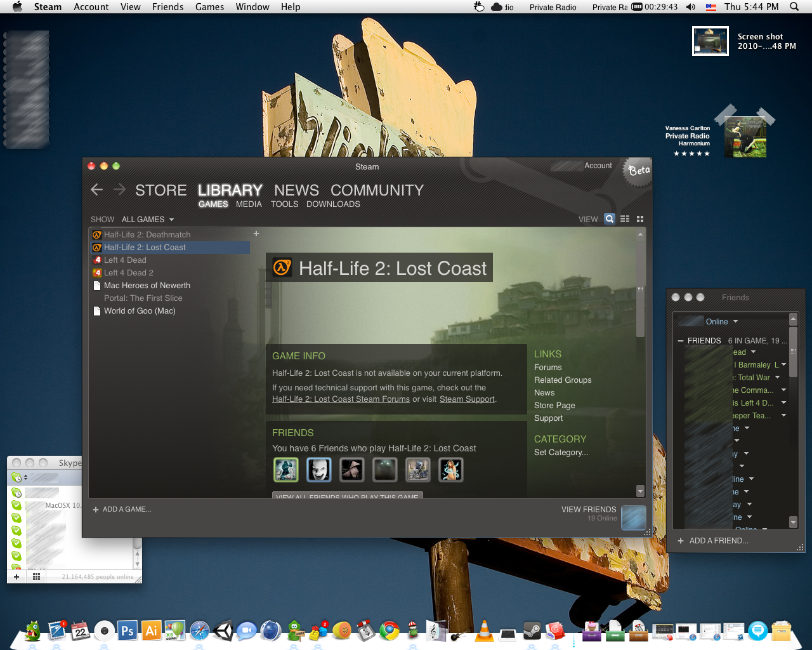Open the first friend avatar under Friends who play
812x650 pixels.
(x=286, y=470)
